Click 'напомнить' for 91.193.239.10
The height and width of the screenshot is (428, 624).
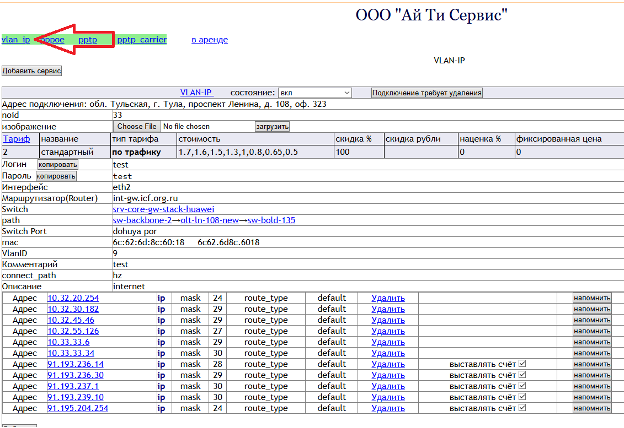[592, 397]
